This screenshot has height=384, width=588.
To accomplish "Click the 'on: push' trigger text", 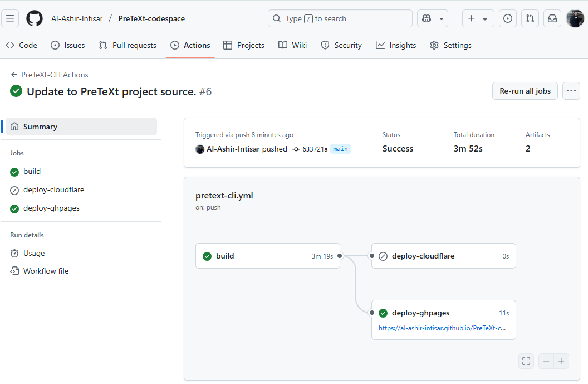I will point(208,207).
